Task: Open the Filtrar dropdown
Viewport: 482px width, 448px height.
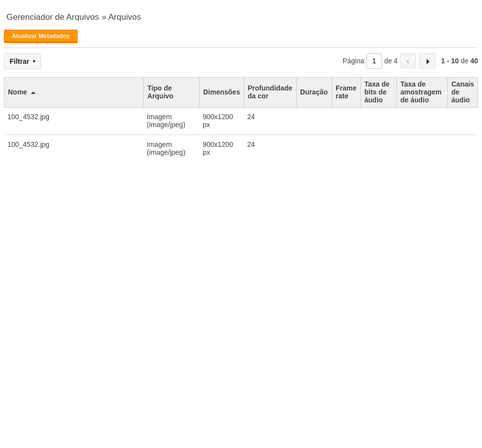Action: pos(22,61)
